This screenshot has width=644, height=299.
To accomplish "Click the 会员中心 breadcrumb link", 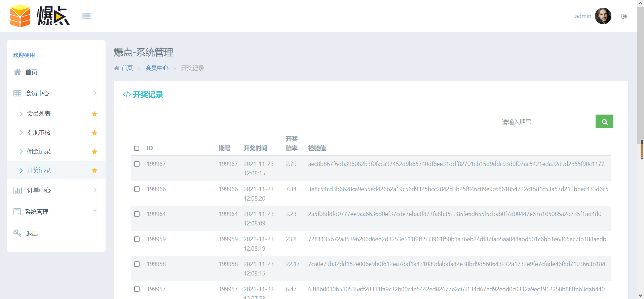I will point(157,68).
